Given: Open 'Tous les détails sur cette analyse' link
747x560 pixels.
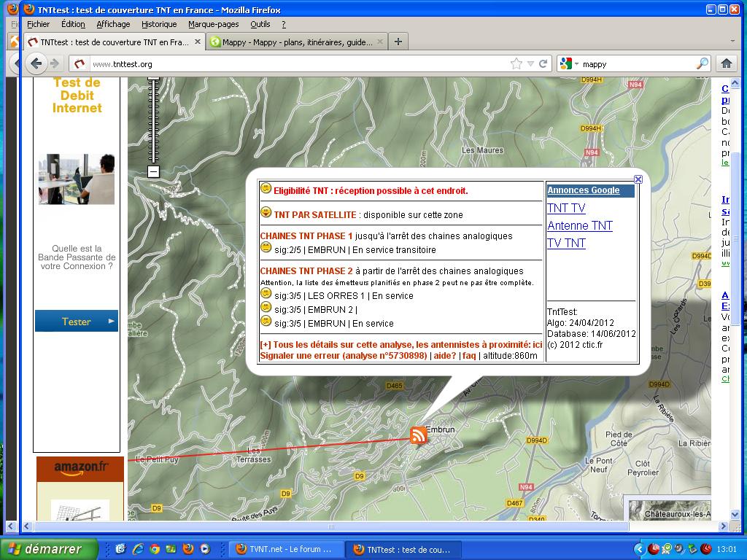Looking at the screenshot, I should click(x=401, y=344).
